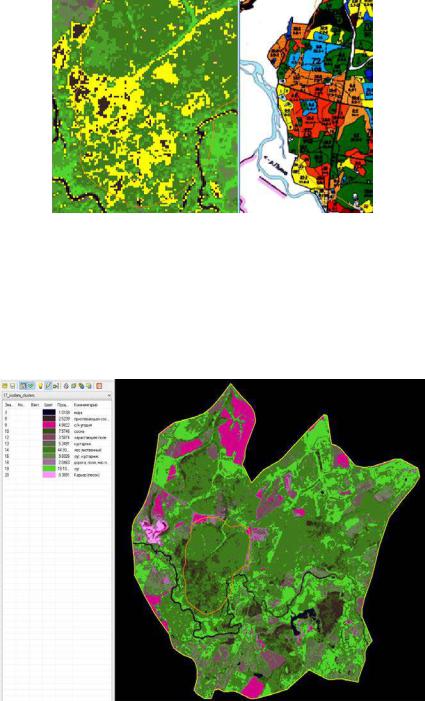Click the Проц. column header

coord(62,405)
